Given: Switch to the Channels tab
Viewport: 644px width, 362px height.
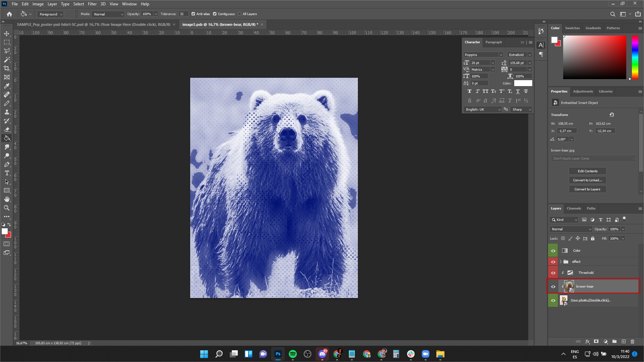Looking at the screenshot, I should point(574,208).
